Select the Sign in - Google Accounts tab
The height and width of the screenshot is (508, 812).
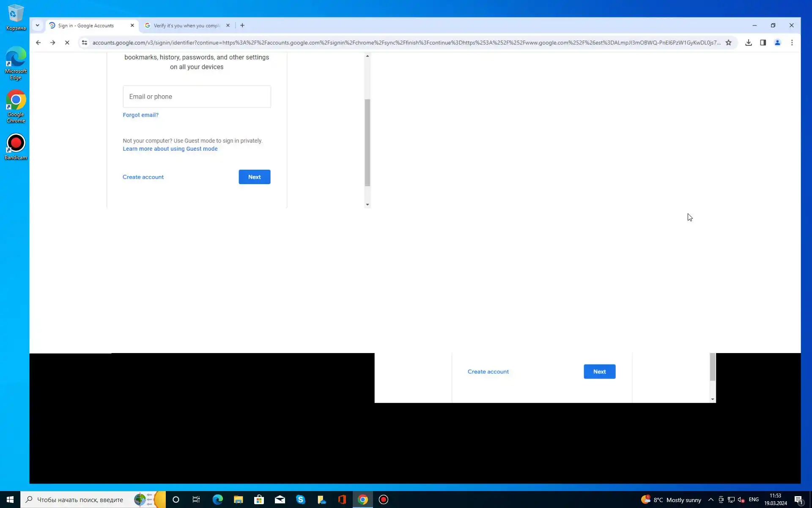[86, 25]
